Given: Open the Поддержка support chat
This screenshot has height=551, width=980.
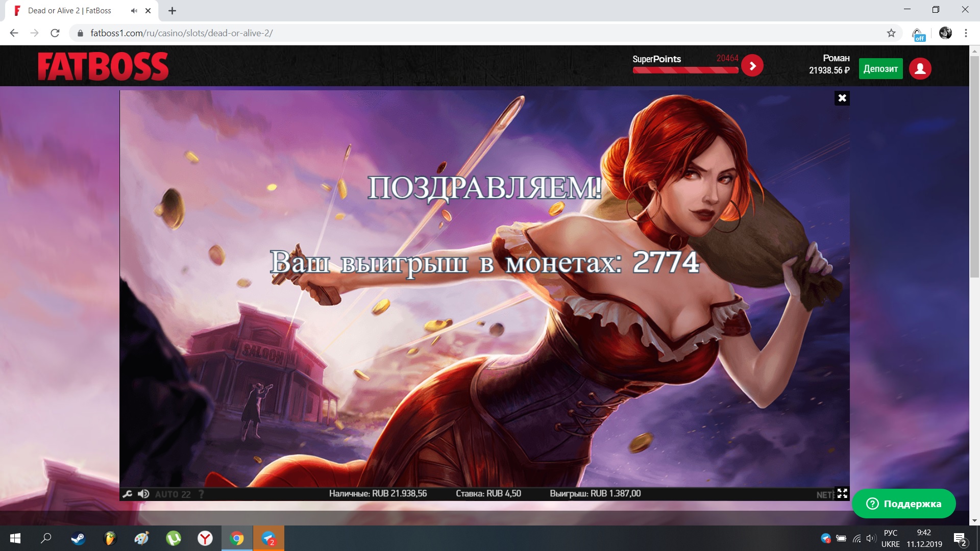Looking at the screenshot, I should [903, 504].
